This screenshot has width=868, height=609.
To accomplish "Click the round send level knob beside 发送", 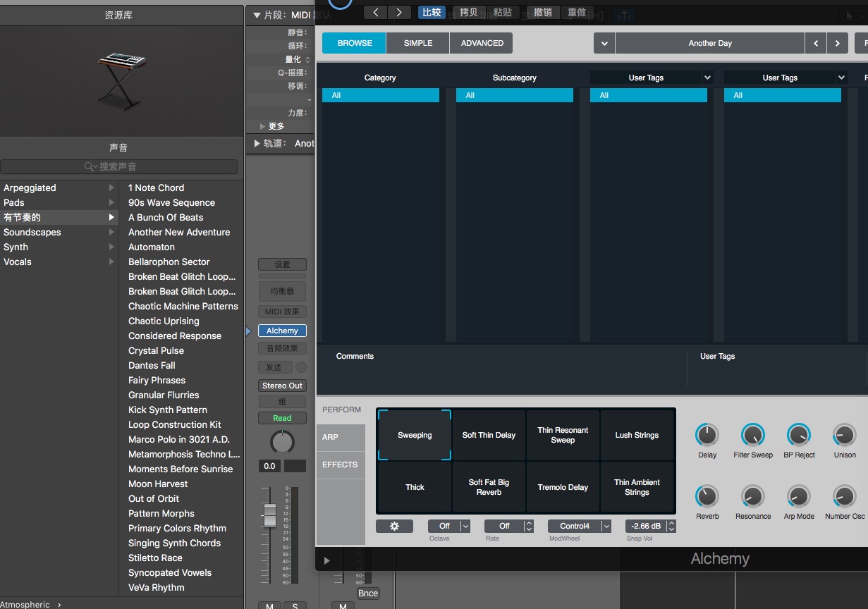I will click(301, 367).
